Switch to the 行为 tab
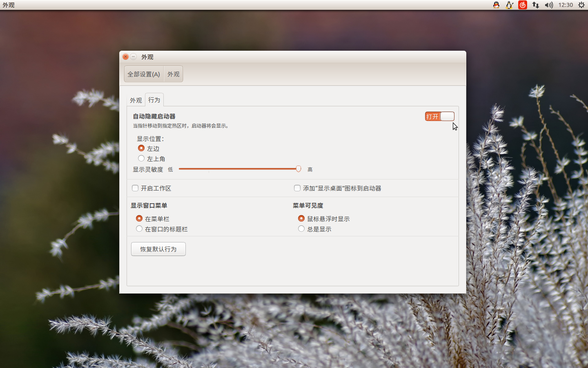Screen dimensions: 588x368 point(154,100)
